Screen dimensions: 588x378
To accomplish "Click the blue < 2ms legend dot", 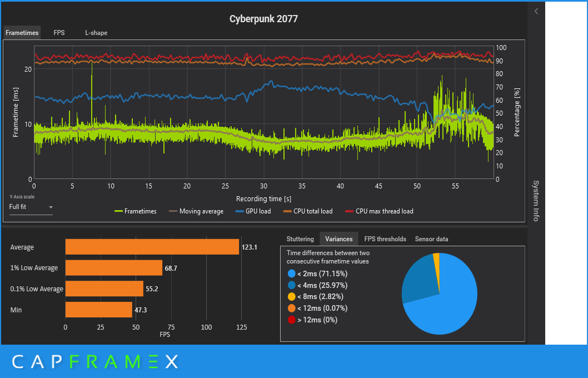I will point(291,273).
